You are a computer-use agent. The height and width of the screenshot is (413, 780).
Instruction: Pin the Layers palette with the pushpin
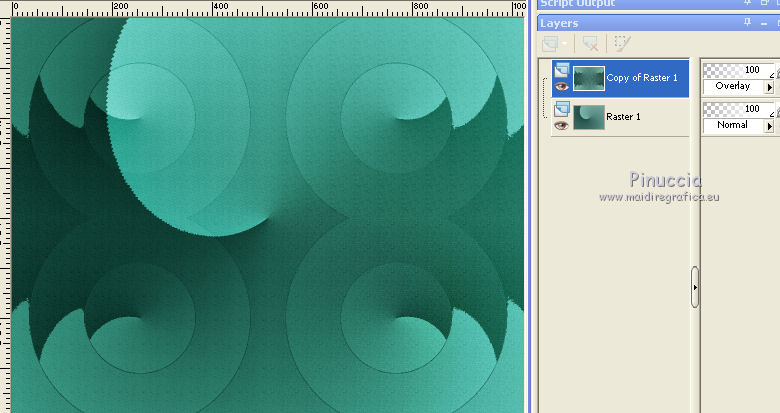coord(747,22)
